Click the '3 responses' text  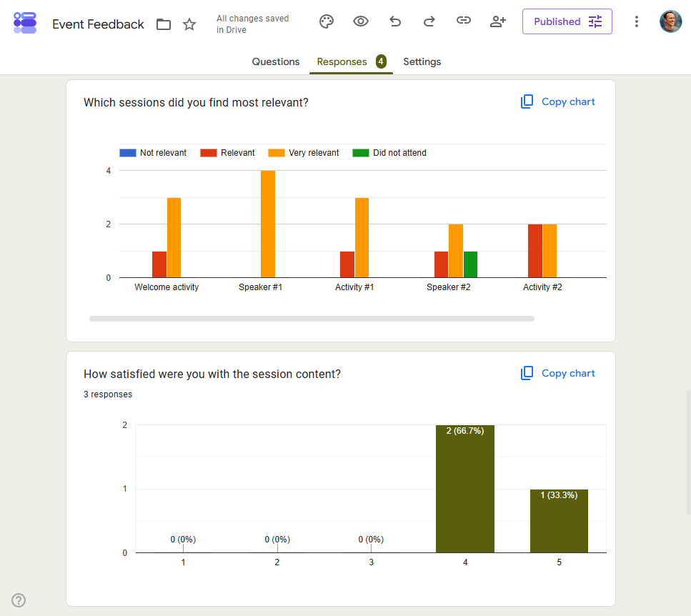pos(108,394)
